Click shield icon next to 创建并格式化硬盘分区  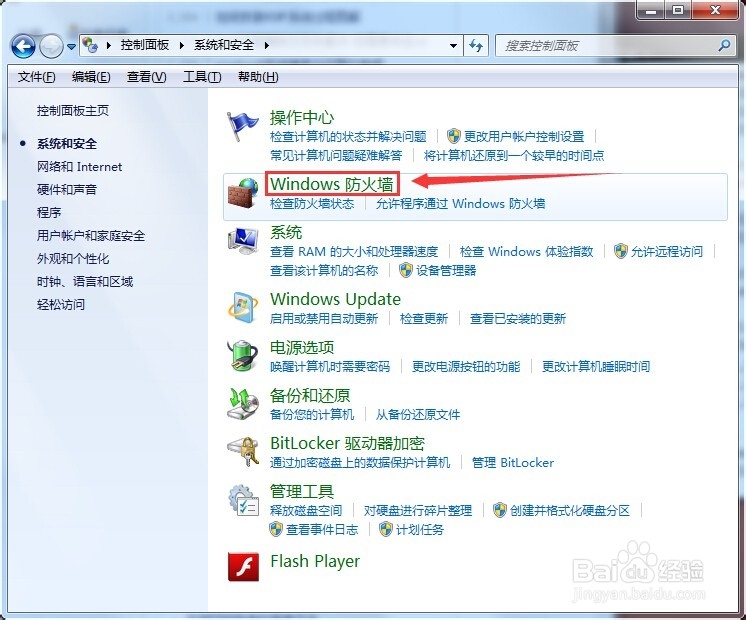click(x=500, y=510)
